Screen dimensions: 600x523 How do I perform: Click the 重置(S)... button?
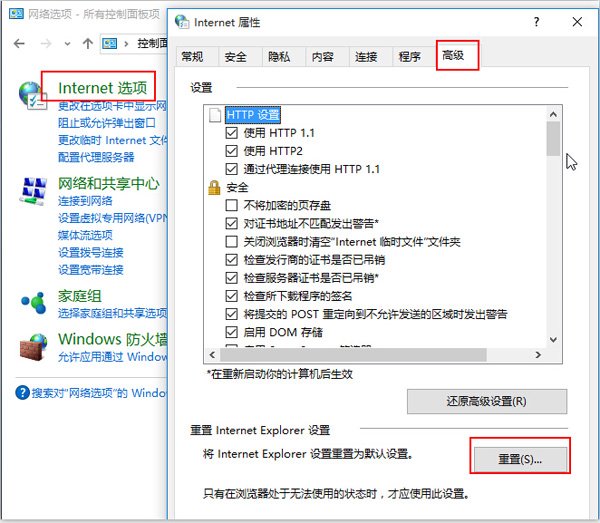[520, 459]
